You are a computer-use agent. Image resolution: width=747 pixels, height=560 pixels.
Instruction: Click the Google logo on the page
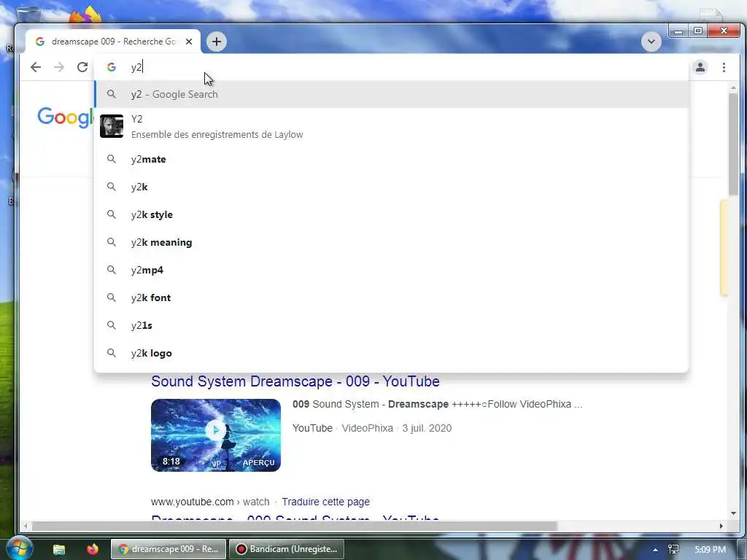(66, 117)
